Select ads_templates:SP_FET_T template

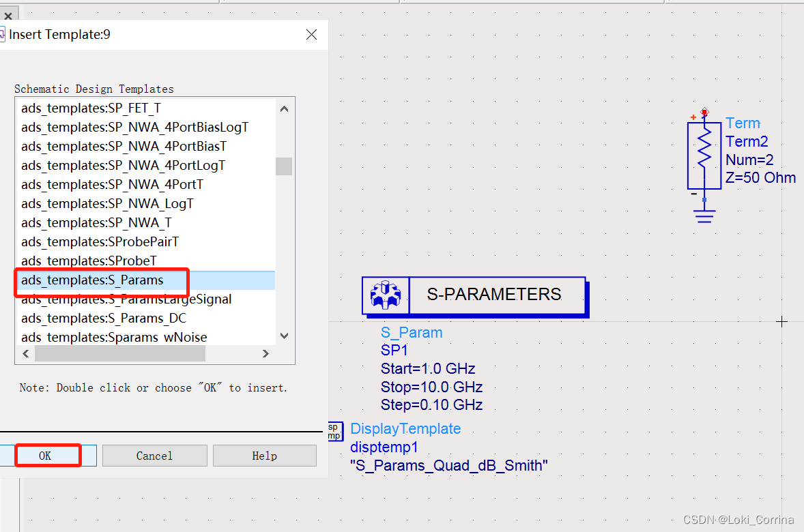(145, 108)
